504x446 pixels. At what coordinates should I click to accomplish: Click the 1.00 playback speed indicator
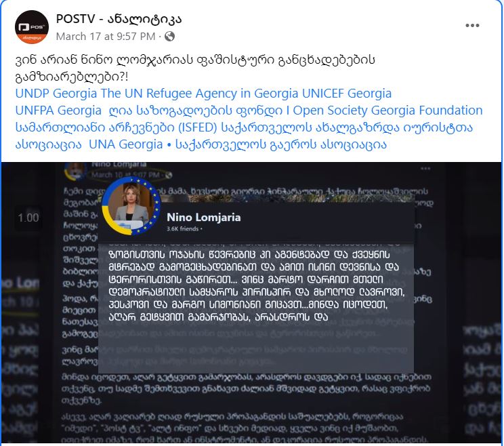point(28,218)
